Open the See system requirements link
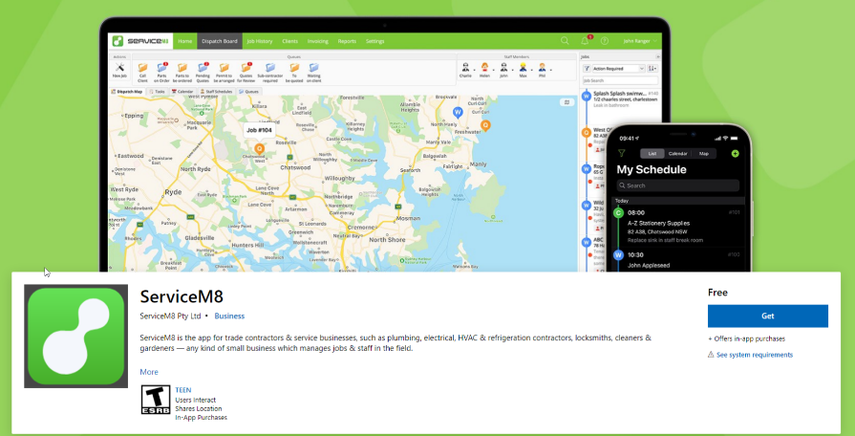Image resolution: width=855 pixels, height=436 pixels. [754, 355]
